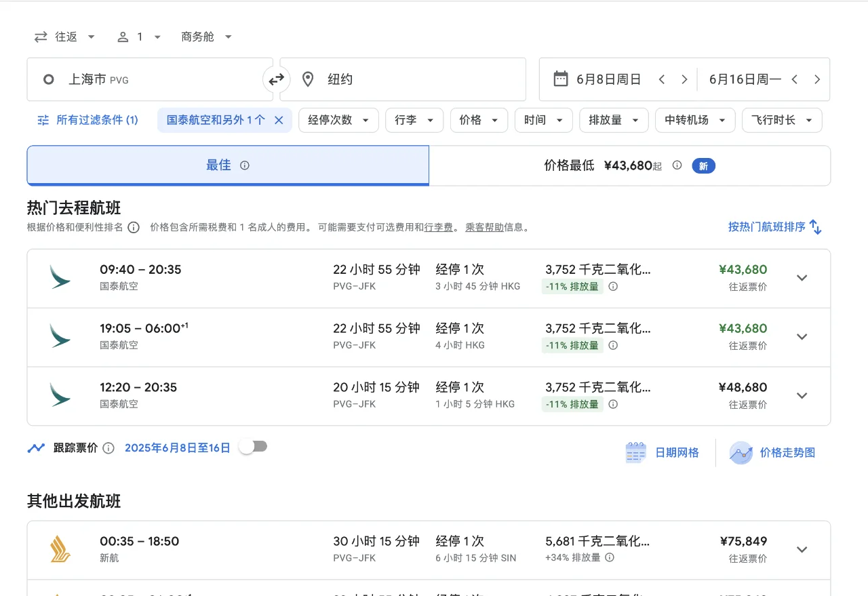Remove the 国泰航空和另外1个 airline filter
The image size is (868, 596).
click(278, 119)
